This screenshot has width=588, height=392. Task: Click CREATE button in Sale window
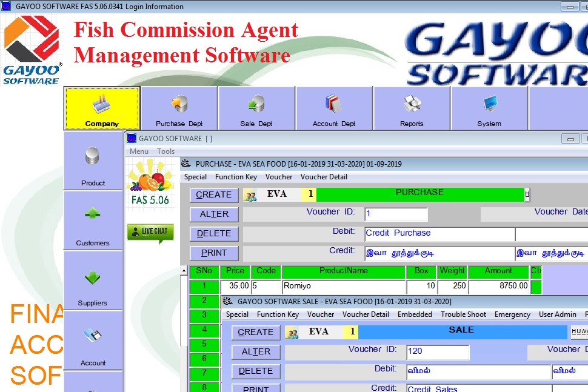[x=256, y=333]
